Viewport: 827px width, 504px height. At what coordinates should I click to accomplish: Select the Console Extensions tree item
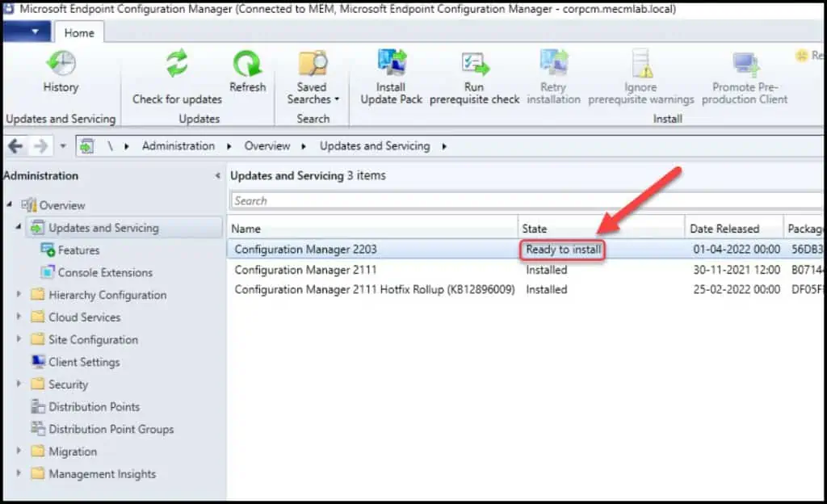[105, 272]
